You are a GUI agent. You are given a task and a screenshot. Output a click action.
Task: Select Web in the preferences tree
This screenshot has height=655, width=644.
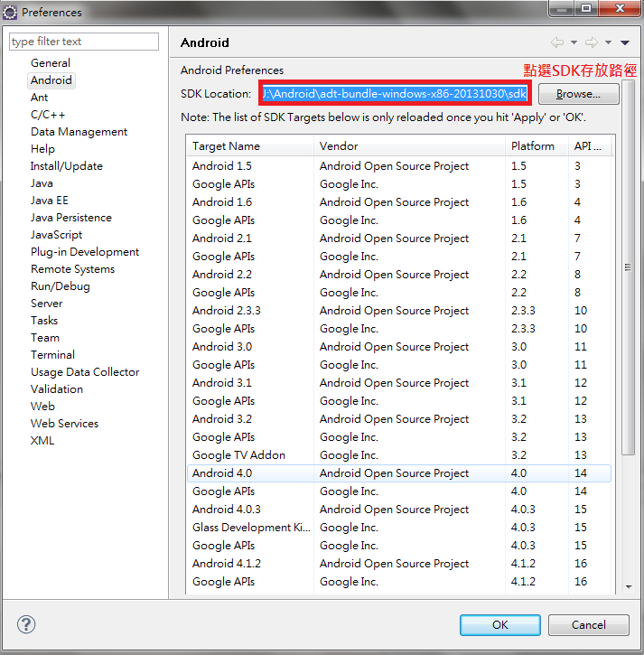pyautogui.click(x=42, y=406)
